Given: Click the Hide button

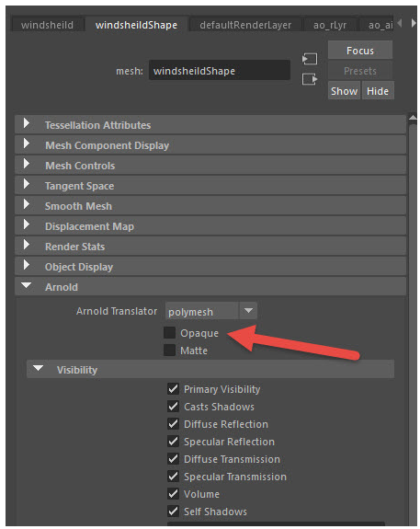Looking at the screenshot, I should click(x=378, y=91).
